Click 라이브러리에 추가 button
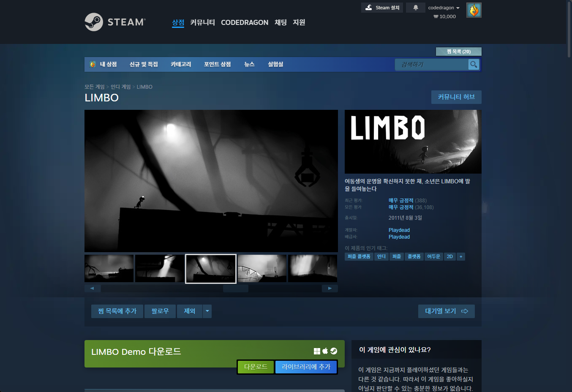Screen dimensions: 572x392 [x=306, y=367]
